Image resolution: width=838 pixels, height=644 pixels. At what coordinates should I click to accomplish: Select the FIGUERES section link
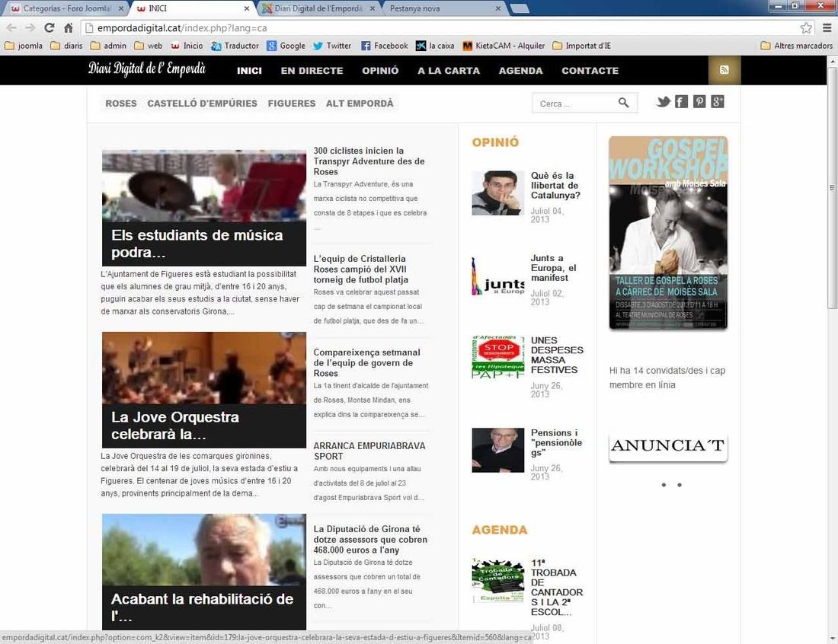tap(292, 104)
